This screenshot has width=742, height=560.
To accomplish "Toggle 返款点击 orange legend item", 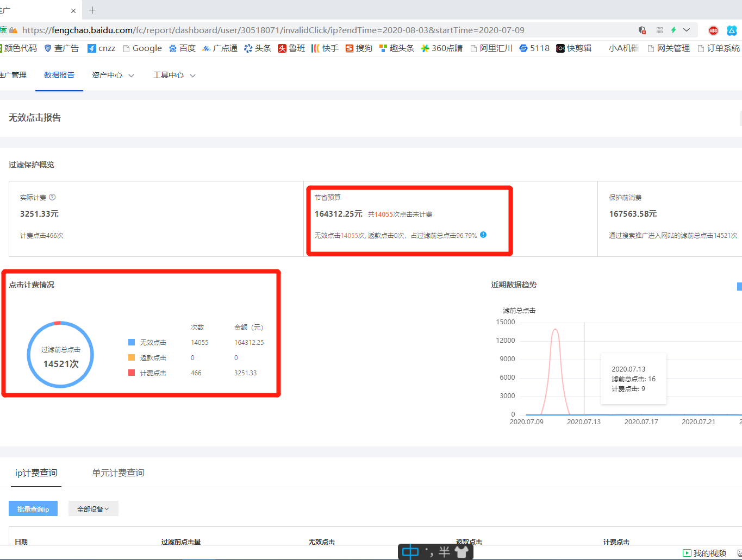I will (147, 358).
